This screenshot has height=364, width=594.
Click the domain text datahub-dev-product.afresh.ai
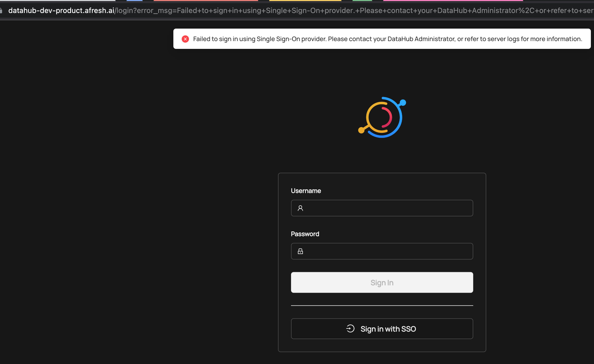pyautogui.click(x=62, y=10)
